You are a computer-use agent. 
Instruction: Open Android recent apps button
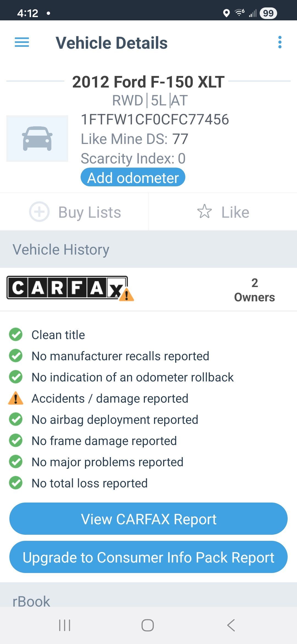(x=65, y=625)
